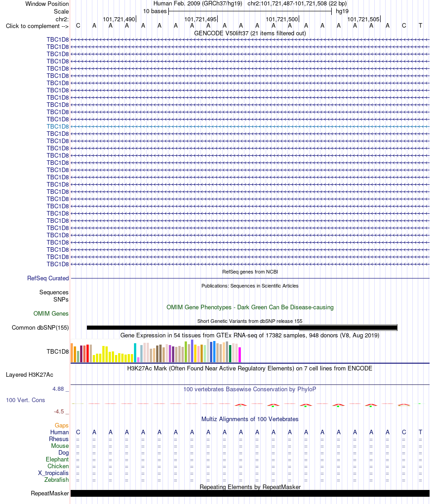Open the 'OMIM Gene Phenotypes' track title
The height and width of the screenshot is (504, 430).
click(250, 307)
